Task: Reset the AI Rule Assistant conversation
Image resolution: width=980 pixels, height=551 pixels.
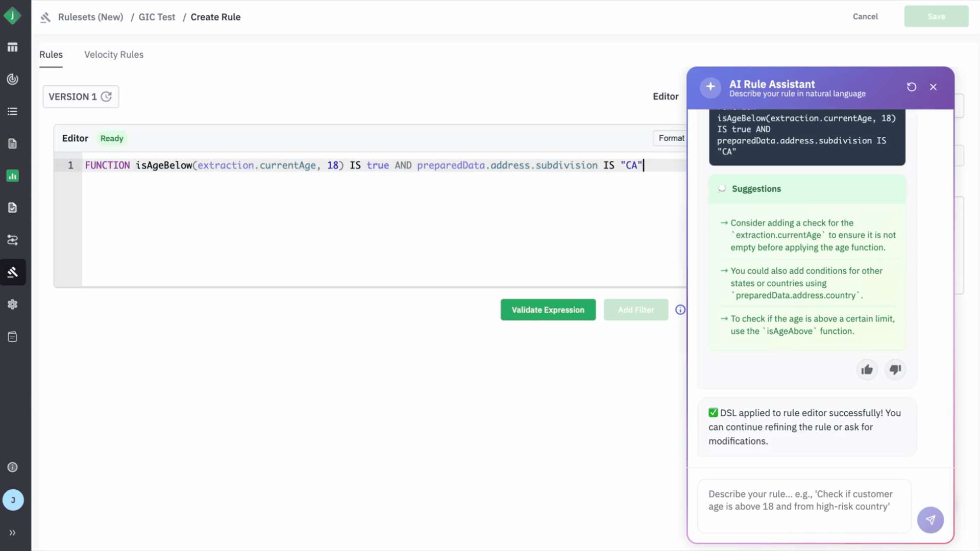Action: pyautogui.click(x=911, y=87)
